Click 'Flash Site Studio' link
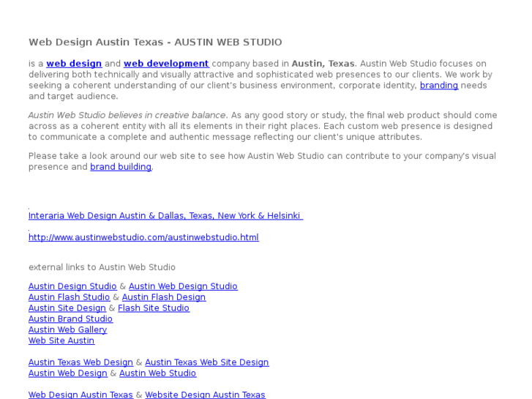 tap(154, 308)
